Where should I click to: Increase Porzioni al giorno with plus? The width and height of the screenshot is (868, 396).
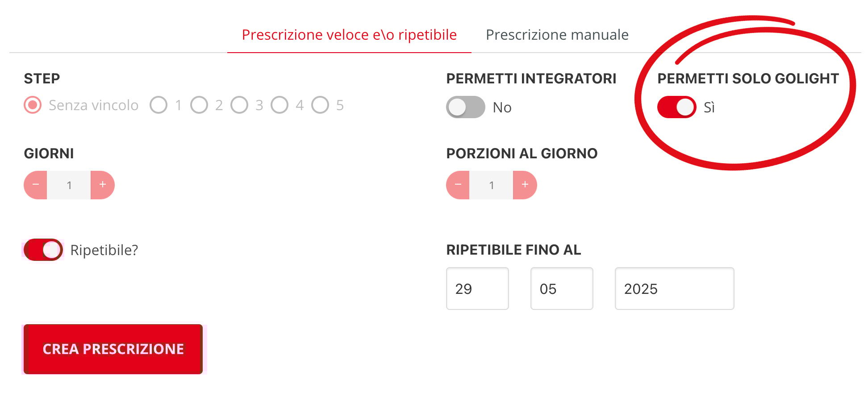[x=525, y=185]
